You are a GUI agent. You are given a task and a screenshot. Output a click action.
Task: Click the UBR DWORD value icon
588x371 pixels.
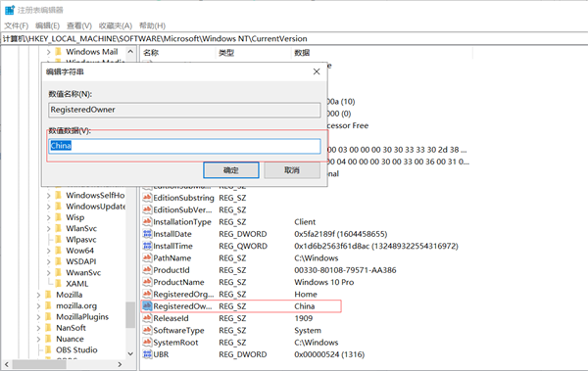(x=147, y=354)
